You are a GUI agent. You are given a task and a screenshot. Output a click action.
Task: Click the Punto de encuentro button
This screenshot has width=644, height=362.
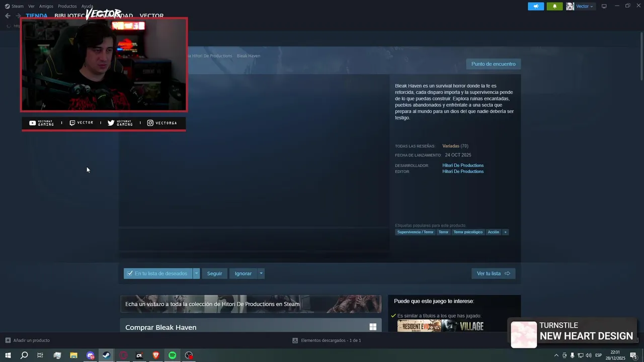(x=494, y=64)
